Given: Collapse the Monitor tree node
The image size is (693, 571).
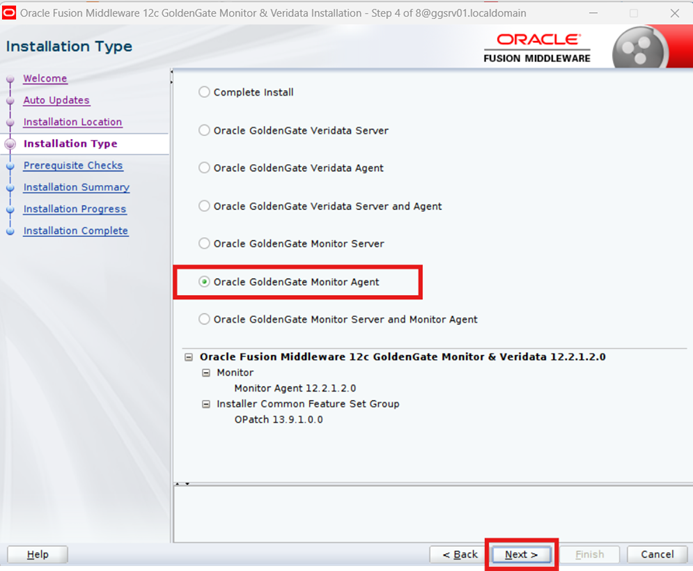Looking at the screenshot, I should pyautogui.click(x=206, y=373).
